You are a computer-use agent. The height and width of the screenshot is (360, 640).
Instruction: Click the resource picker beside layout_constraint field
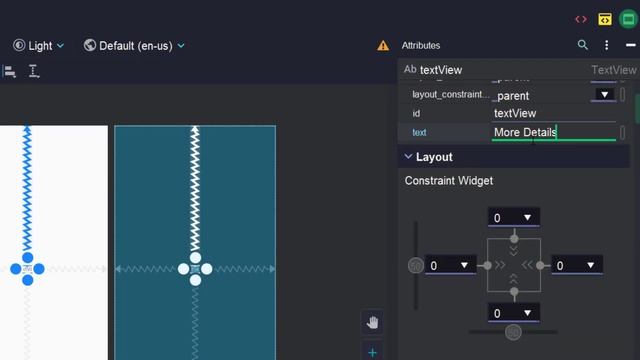(x=622, y=95)
